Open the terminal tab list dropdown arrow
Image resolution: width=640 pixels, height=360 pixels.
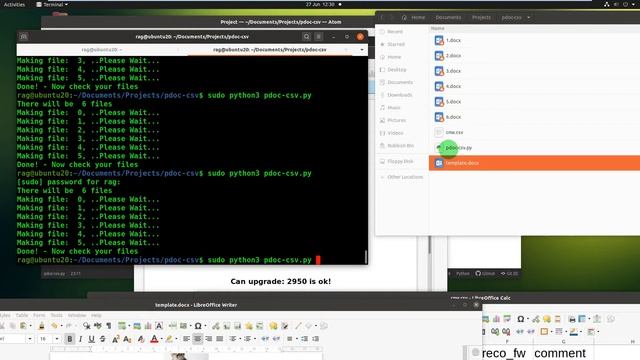coord(362,50)
